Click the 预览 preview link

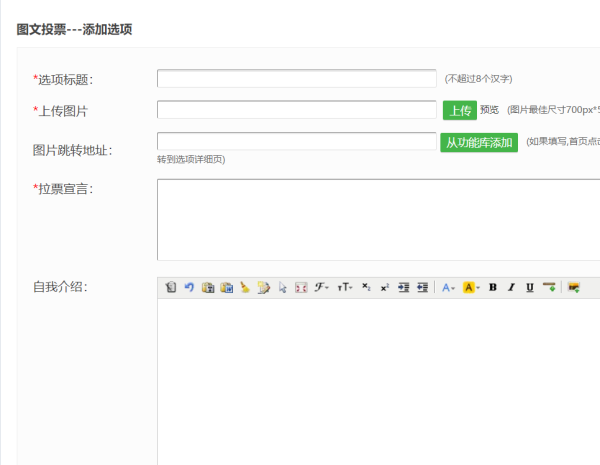[489, 110]
